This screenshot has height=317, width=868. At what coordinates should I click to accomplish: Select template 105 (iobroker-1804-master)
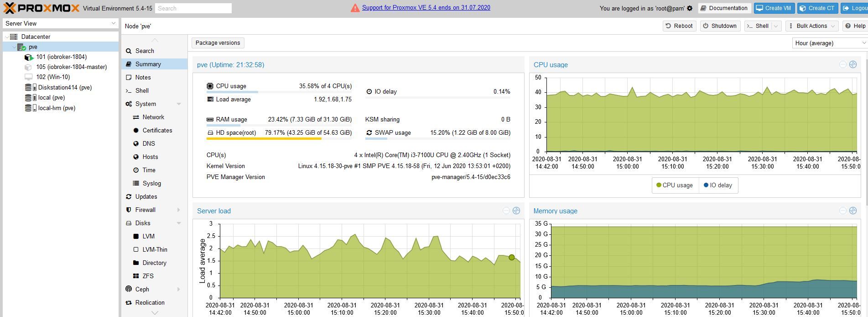[71, 67]
